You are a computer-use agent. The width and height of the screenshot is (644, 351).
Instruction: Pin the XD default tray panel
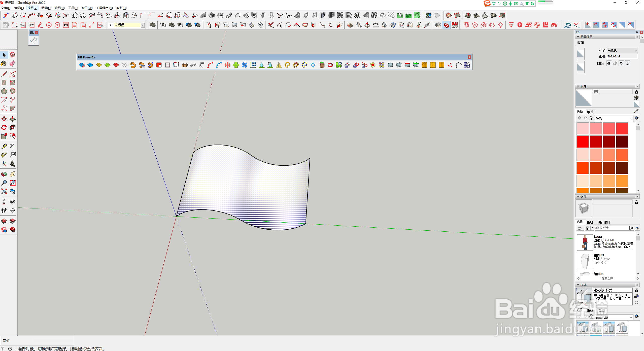pos(637,32)
